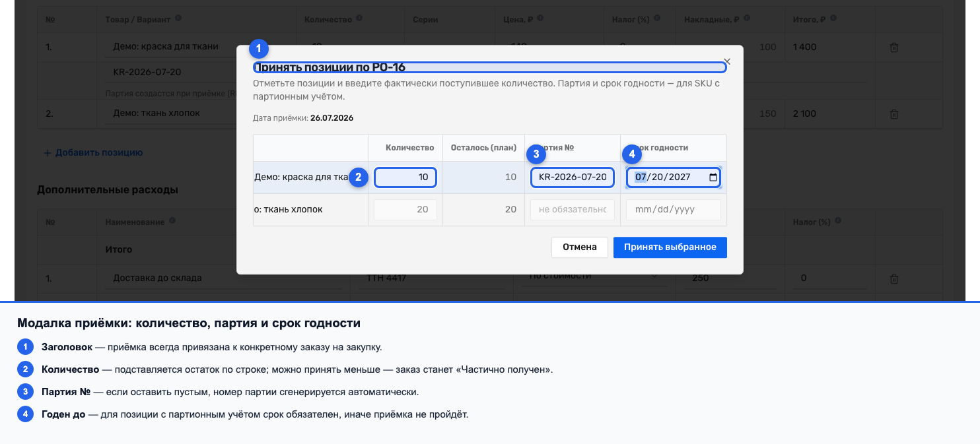Click the Количество header in the modal
Screen dimensions: 980x444
pos(410,148)
